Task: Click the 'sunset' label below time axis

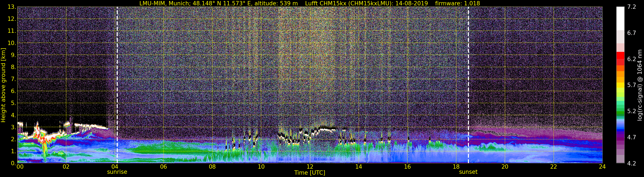Action: coord(468,172)
